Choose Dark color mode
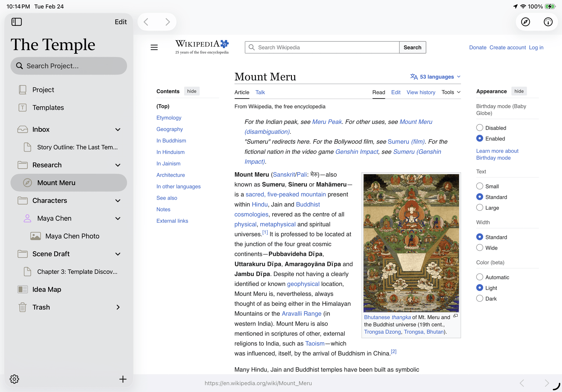Viewport: 562px width, 392px height. coord(480,298)
